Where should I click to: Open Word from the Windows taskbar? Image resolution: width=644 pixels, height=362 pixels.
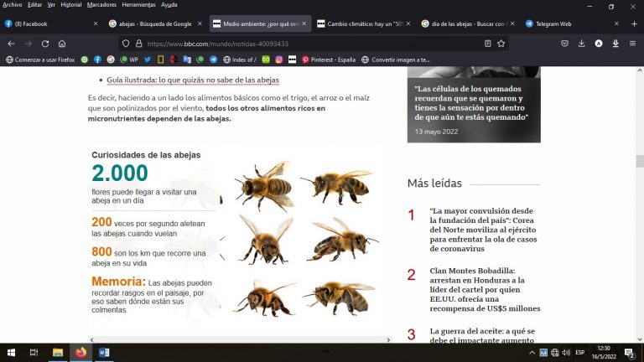pos(104,353)
